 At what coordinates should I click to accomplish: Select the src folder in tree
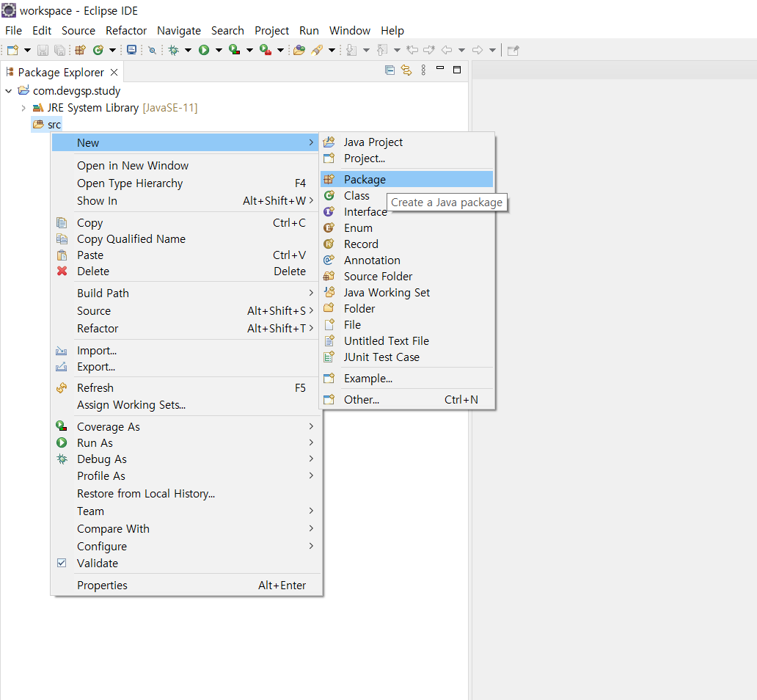[x=47, y=125]
